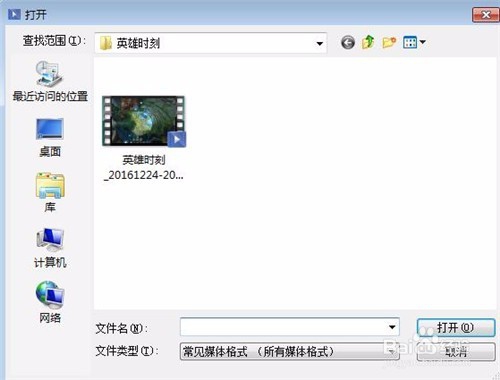
Task: Click the 取消 button
Action: 456,351
